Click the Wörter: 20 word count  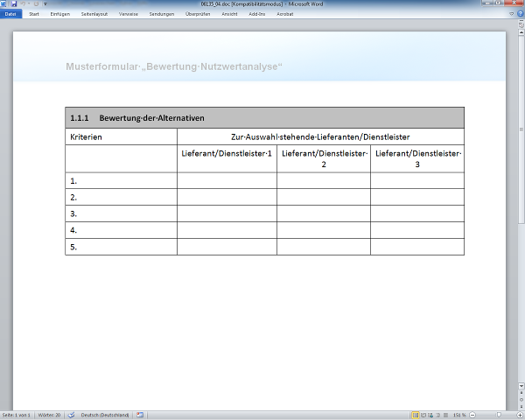tap(50, 415)
